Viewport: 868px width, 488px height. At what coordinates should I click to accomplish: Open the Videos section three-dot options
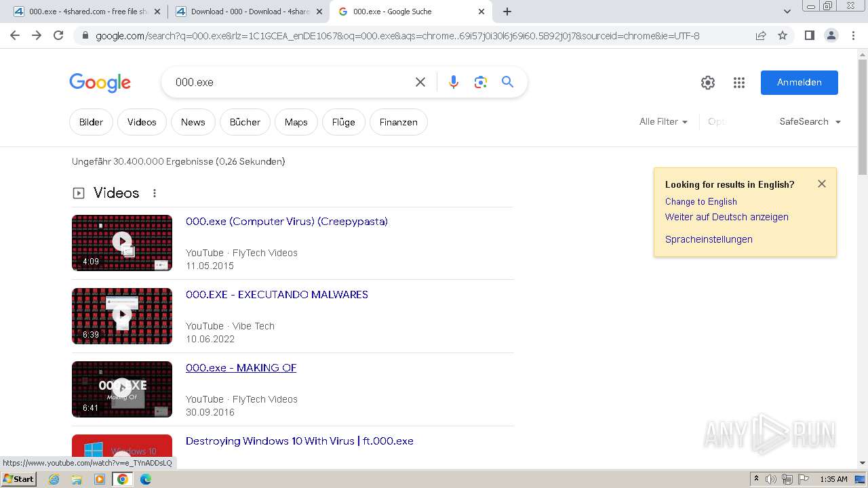155,193
